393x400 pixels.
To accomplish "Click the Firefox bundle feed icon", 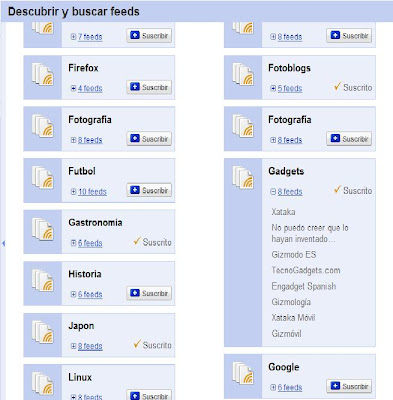I will click(43, 75).
